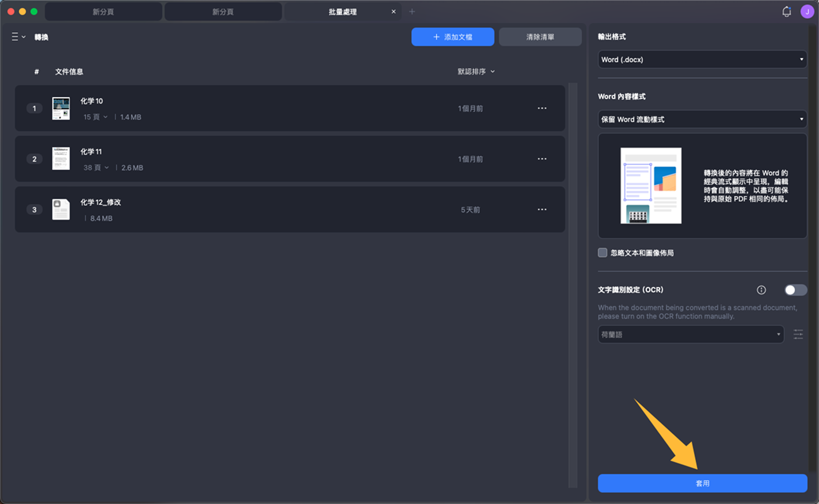Switch to the first 新分頁 tab
819x504 pixels.
104,12
